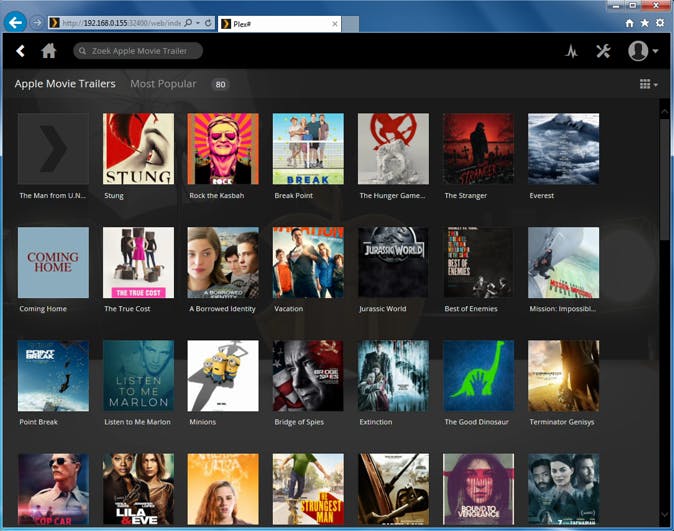Image resolution: width=674 pixels, height=531 pixels.
Task: Open the Stung poster
Action: 138,149
